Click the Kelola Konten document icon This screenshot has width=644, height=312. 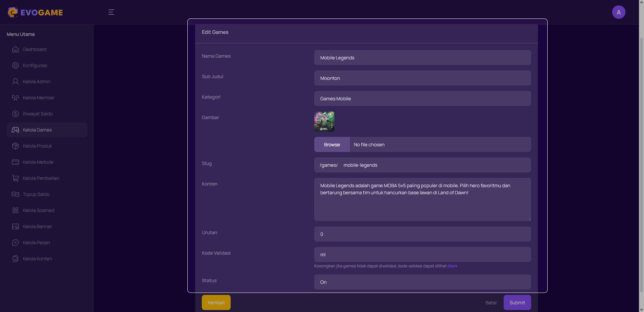pos(15,259)
